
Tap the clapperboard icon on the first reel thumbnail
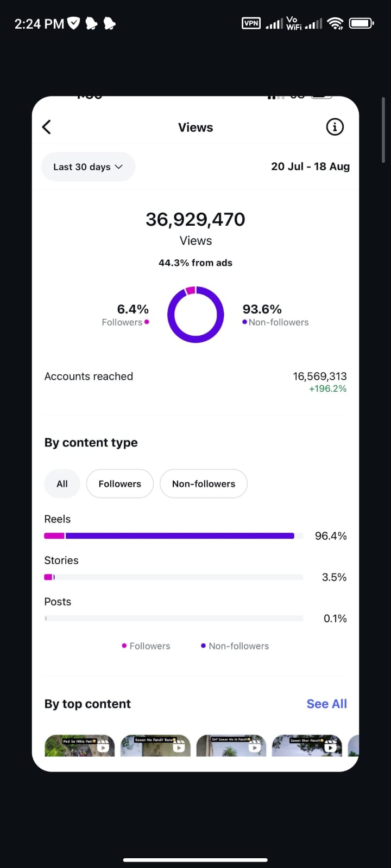(x=103, y=746)
